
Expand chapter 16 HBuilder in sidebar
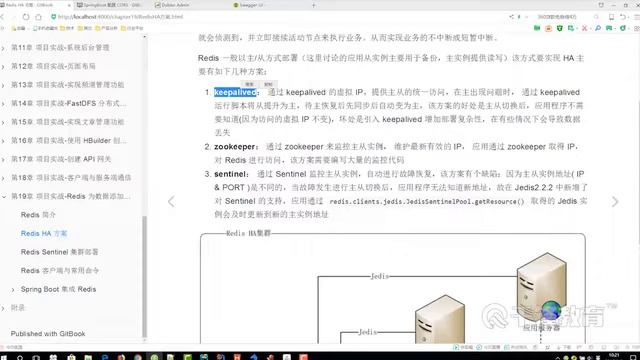coord(3,141)
